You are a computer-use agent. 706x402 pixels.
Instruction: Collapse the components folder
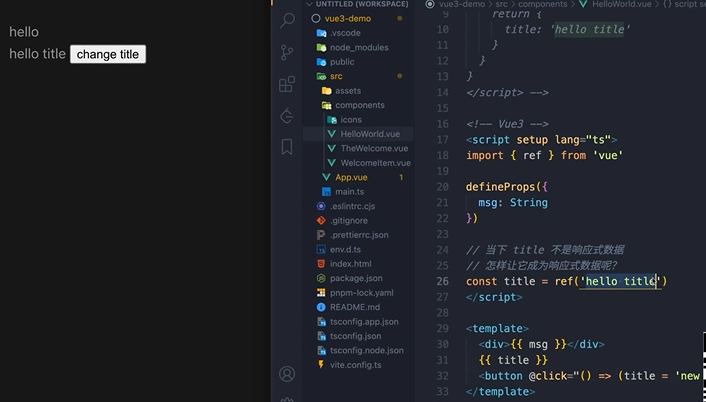click(x=359, y=105)
